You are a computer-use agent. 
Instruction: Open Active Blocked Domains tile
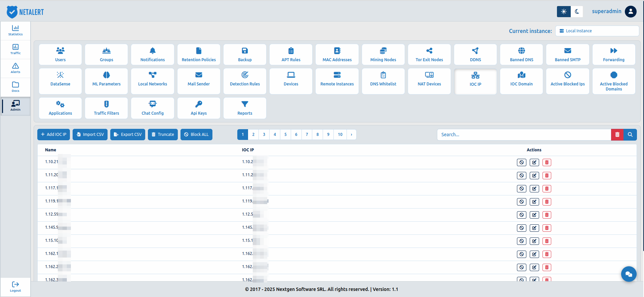[614, 81]
